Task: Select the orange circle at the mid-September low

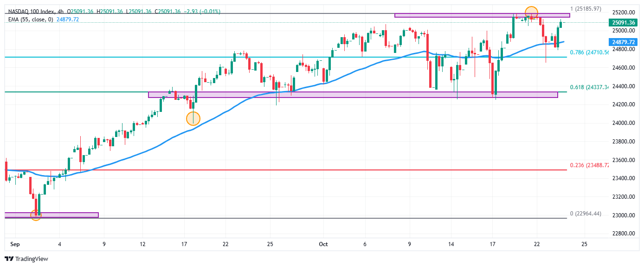Action: (x=193, y=118)
